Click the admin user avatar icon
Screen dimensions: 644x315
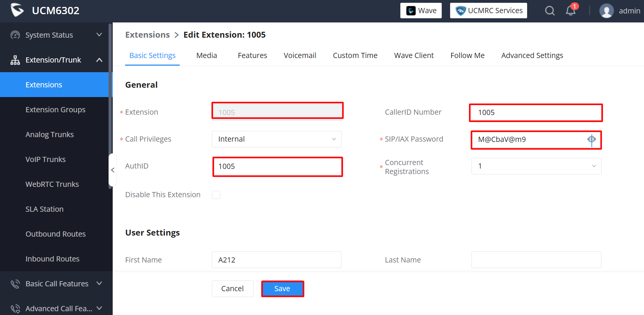(606, 11)
